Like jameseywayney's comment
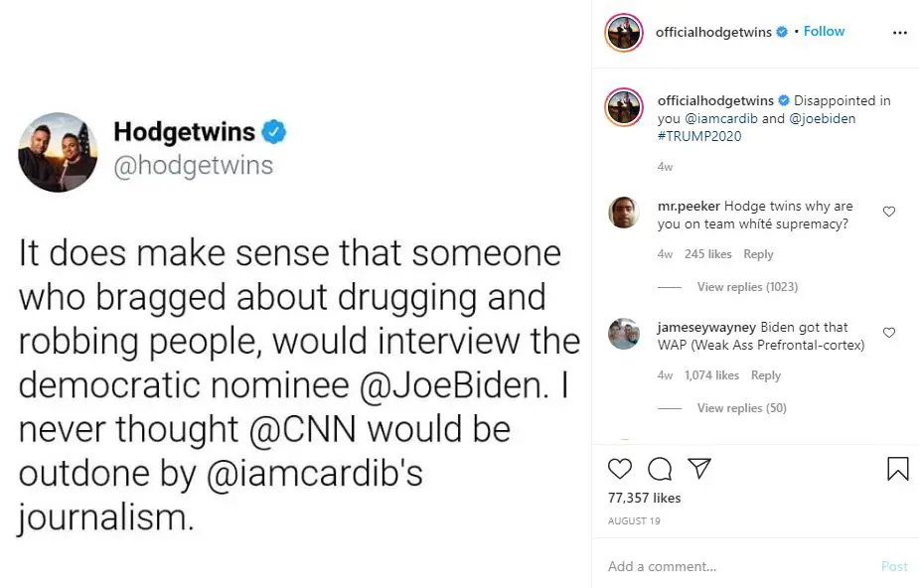The image size is (919, 588). 889,333
